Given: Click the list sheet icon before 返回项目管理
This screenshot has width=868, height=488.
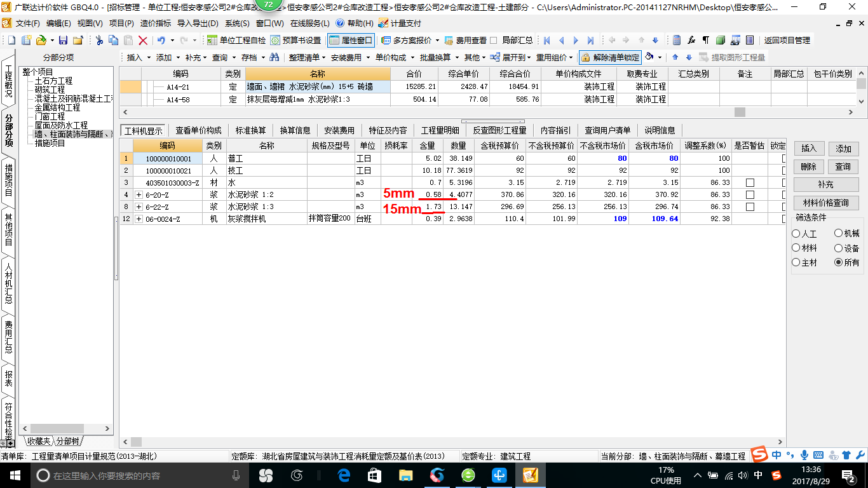Looking at the screenshot, I should [750, 40].
